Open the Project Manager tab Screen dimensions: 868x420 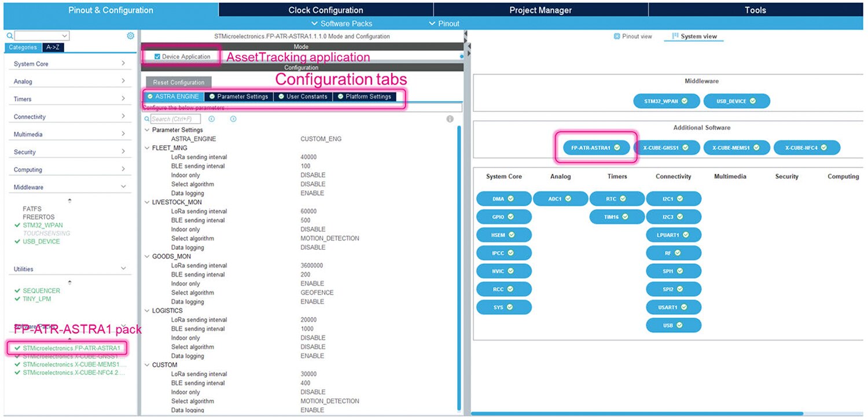tap(540, 10)
